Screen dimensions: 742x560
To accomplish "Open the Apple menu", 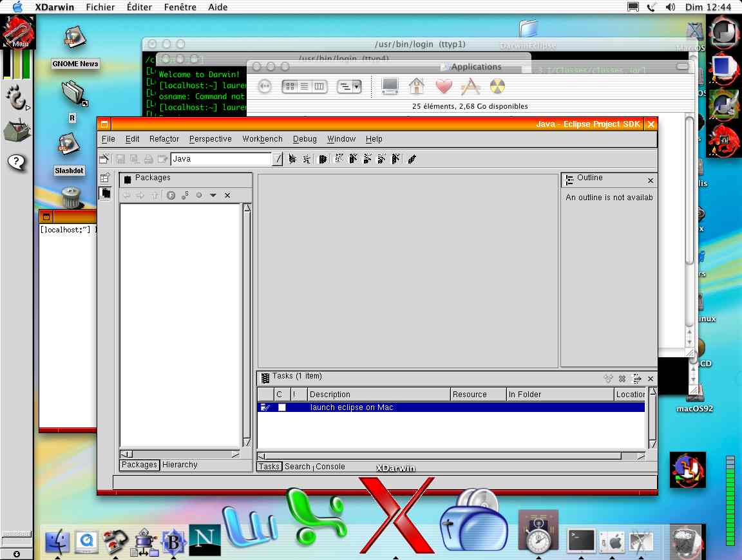I will coord(17,7).
